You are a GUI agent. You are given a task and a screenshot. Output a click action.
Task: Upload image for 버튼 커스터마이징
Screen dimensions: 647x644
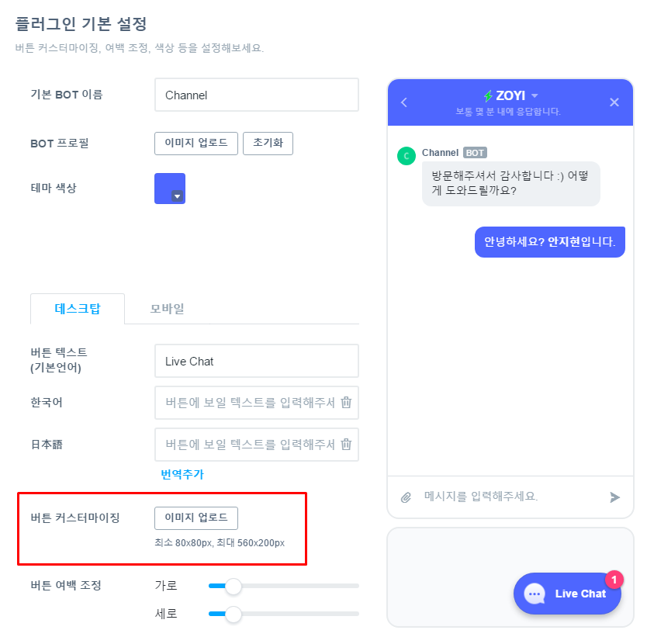196,518
